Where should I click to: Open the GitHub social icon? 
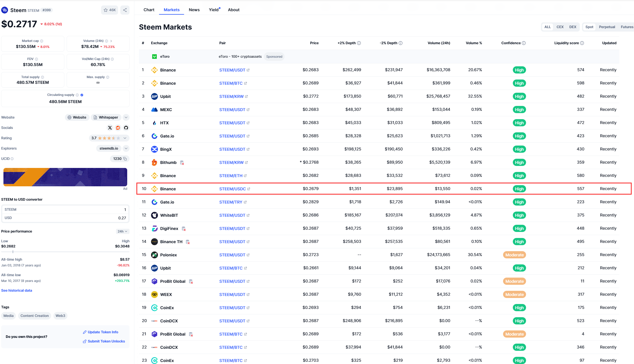(126, 128)
